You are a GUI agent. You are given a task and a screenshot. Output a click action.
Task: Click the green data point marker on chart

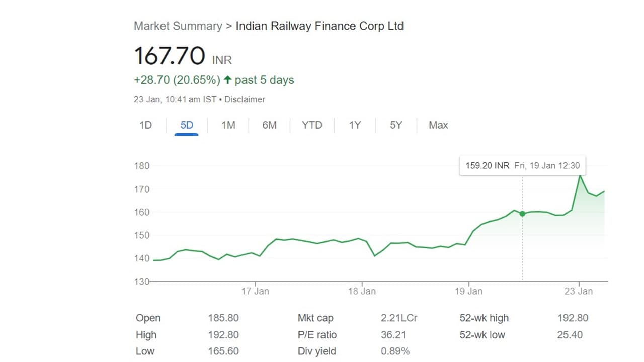(522, 214)
